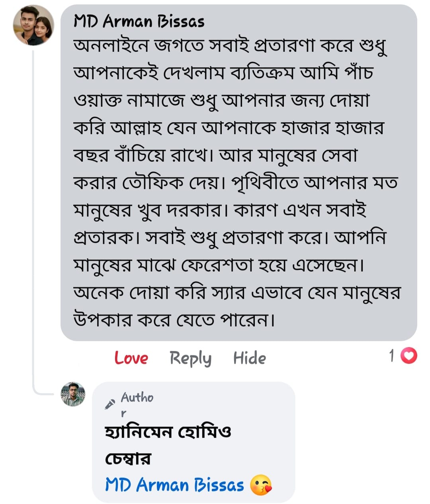
Task: Click the vertical thread connector line
Action: [33, 219]
